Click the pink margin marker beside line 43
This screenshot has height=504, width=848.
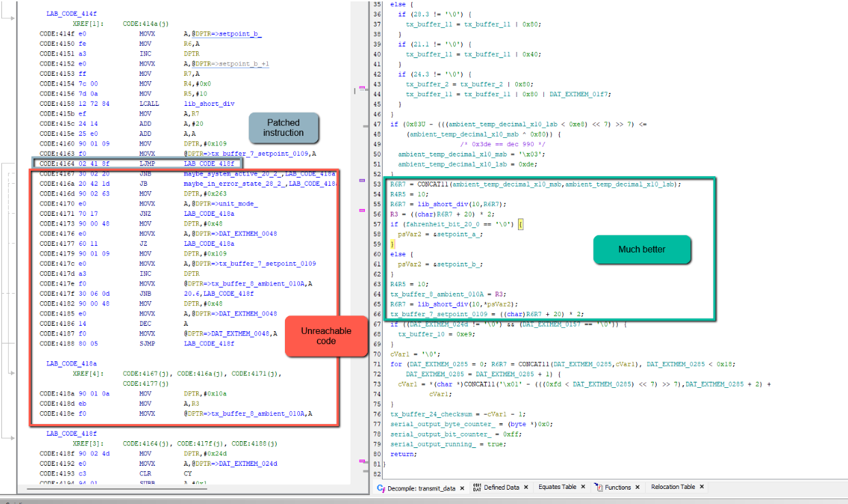tap(362, 87)
